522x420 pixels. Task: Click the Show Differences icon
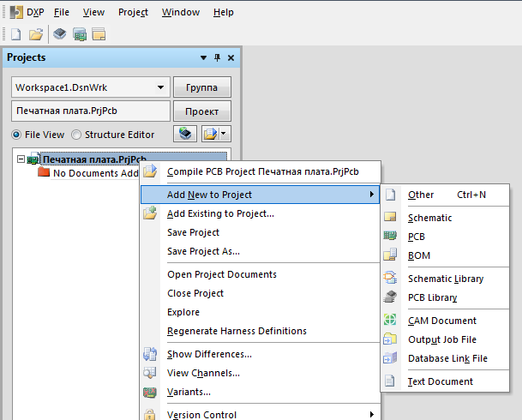click(150, 354)
